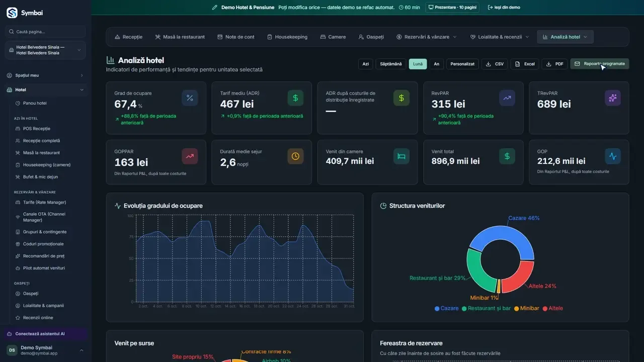The width and height of the screenshot is (644, 362).
Task: Open the Analiză hotel dropdown tab
Action: (565, 37)
